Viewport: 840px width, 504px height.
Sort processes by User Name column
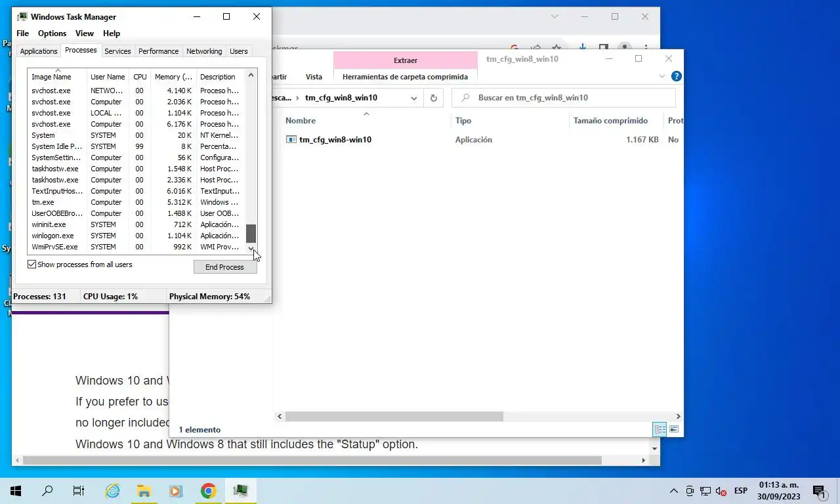point(108,76)
